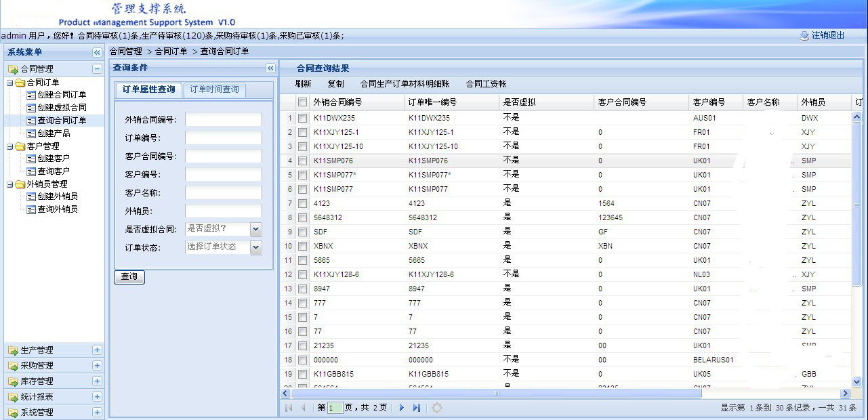
Task: Click the 统计报表 section folder icon
Action: tap(14, 397)
